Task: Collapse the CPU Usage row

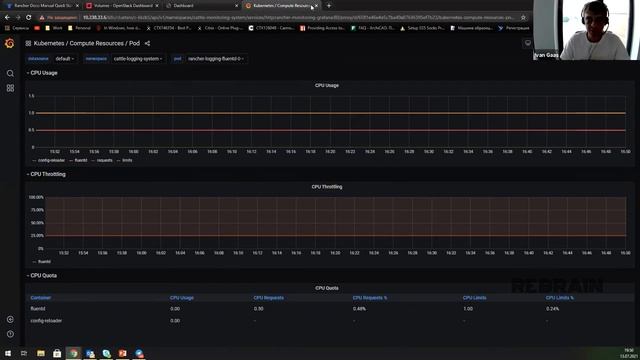Action: click(42, 73)
